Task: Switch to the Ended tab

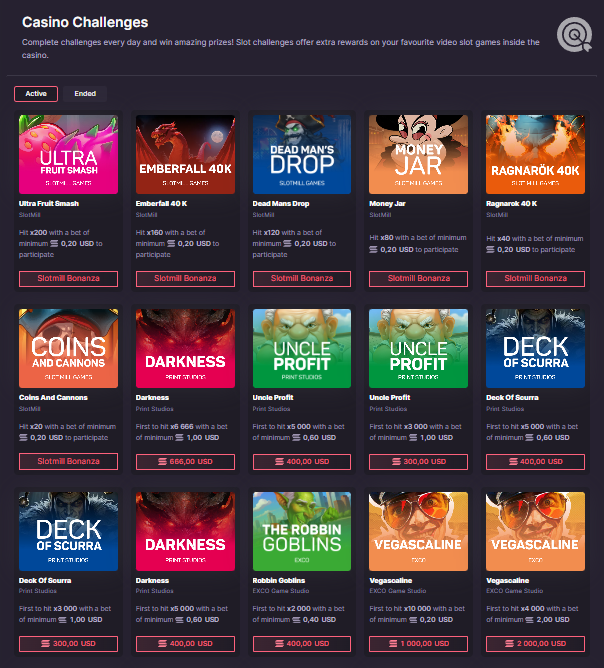Action: [85, 94]
